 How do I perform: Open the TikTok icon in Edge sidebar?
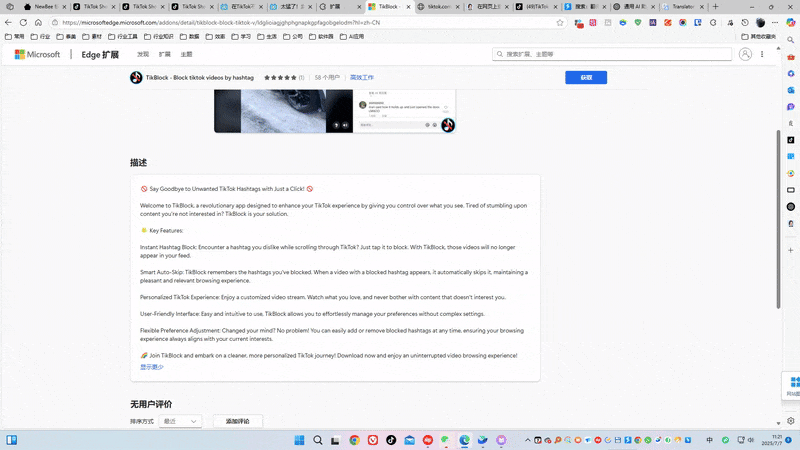point(790,140)
